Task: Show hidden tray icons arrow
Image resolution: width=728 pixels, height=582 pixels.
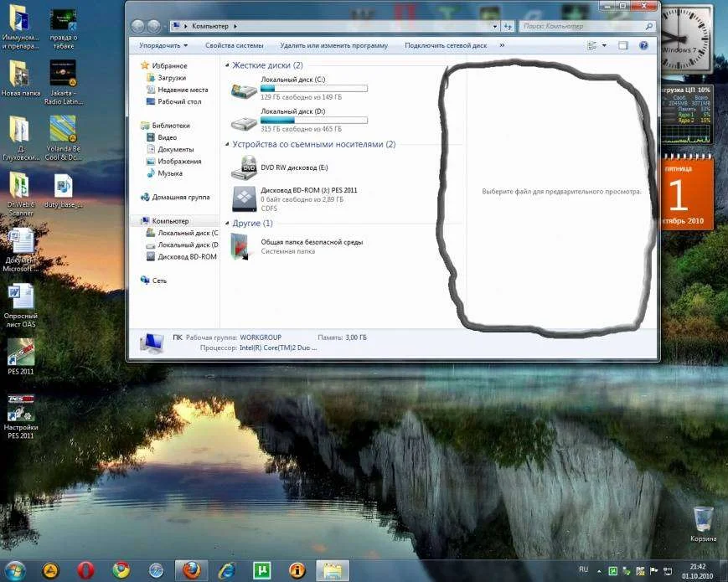Action: (599, 571)
